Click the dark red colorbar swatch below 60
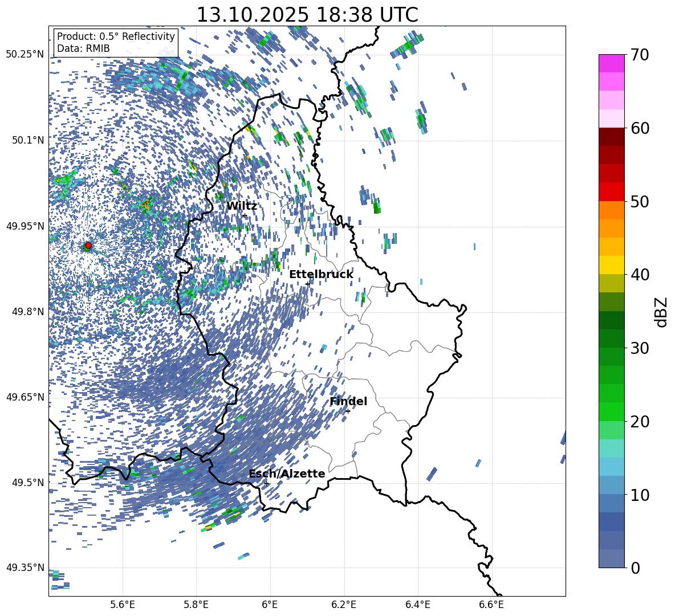 point(612,137)
